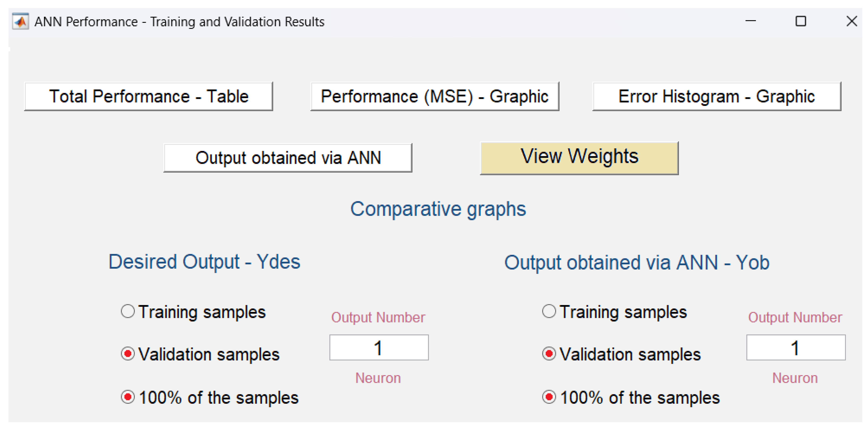Toggle 100% of the samples for Yob
The image size is (868, 430).
549,397
